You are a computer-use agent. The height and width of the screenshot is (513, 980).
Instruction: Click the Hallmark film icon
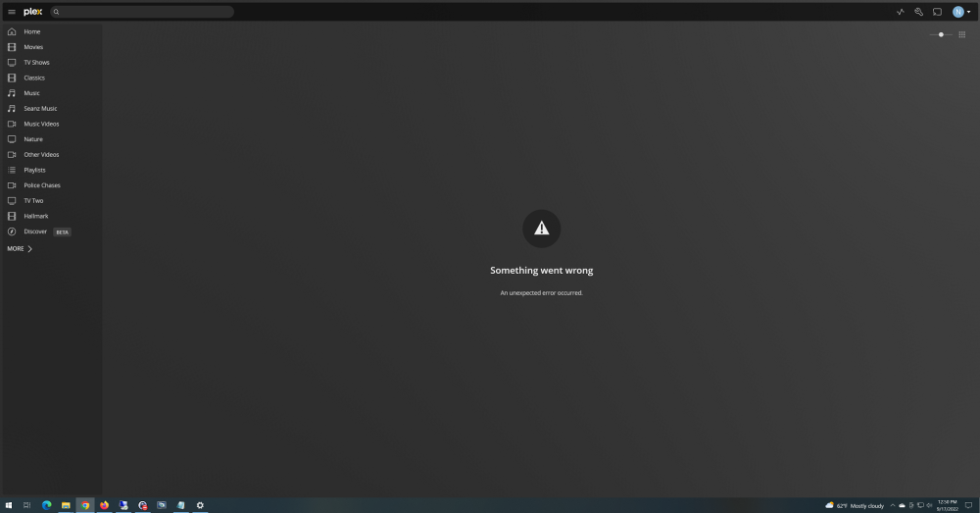pos(11,216)
